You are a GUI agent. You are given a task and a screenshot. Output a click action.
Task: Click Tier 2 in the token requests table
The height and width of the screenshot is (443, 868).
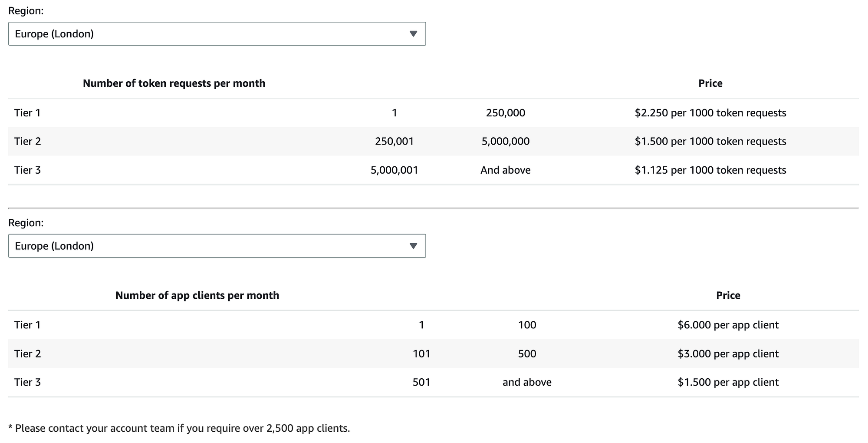pyautogui.click(x=27, y=141)
